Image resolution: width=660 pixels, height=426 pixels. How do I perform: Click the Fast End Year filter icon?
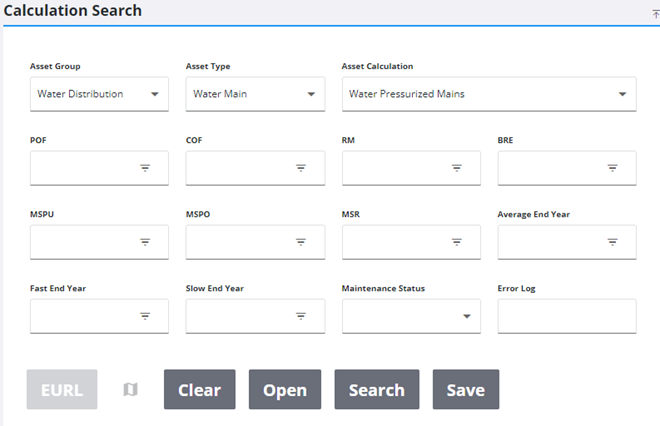[145, 316]
